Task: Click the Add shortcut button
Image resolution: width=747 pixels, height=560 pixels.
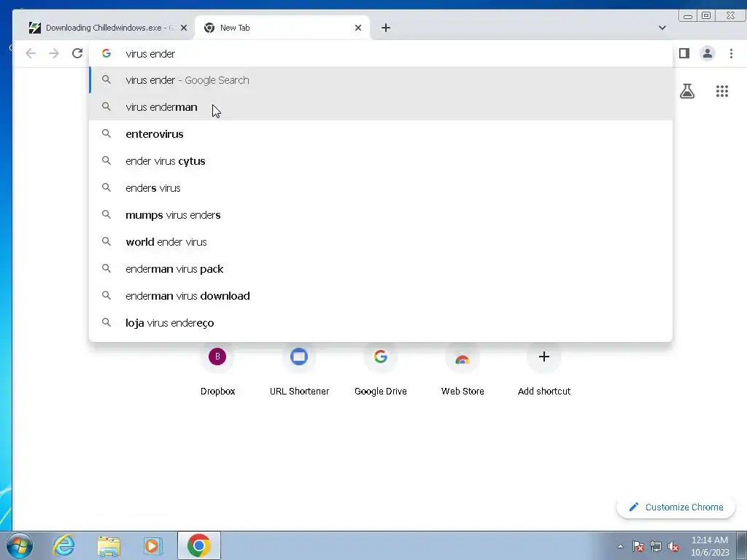Action: 544,370
